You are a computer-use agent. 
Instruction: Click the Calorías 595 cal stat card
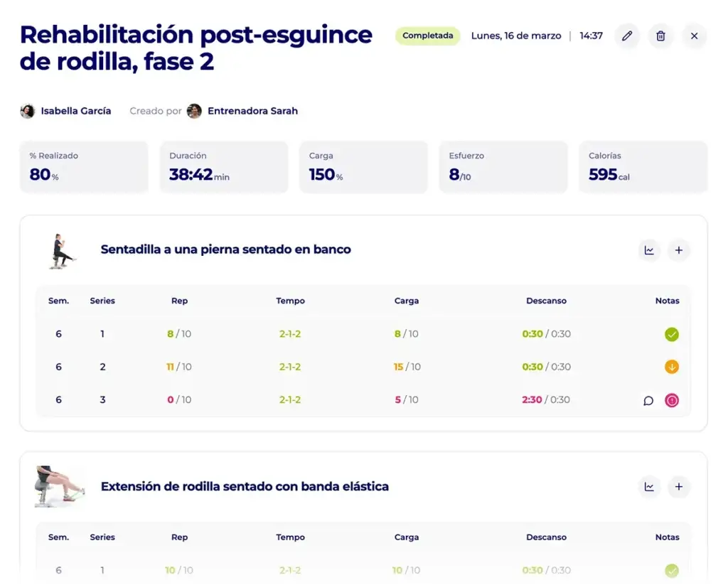point(643,167)
